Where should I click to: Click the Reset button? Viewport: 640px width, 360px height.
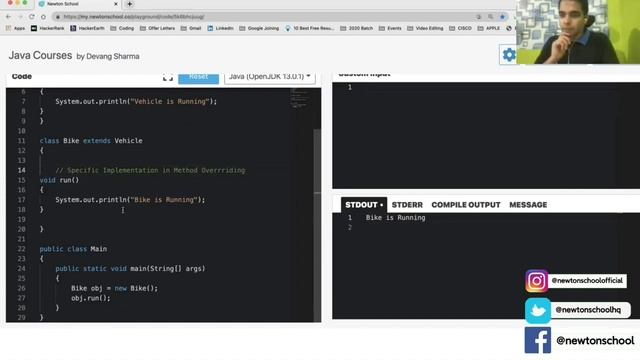click(x=198, y=77)
